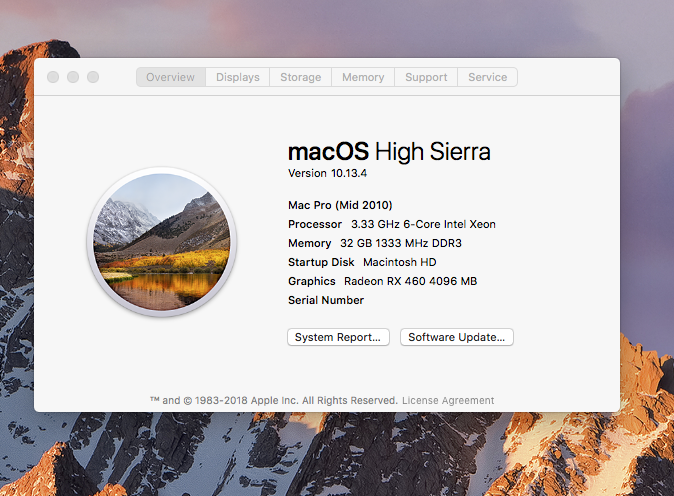Screen dimensions: 674x496
Task: Click the macOS High Sierra round logo
Action: (x=162, y=242)
